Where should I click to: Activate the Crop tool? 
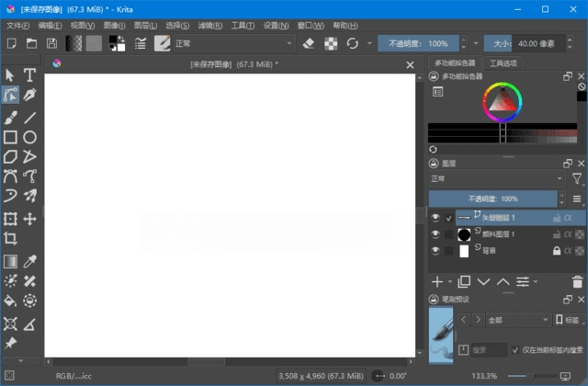click(x=10, y=239)
